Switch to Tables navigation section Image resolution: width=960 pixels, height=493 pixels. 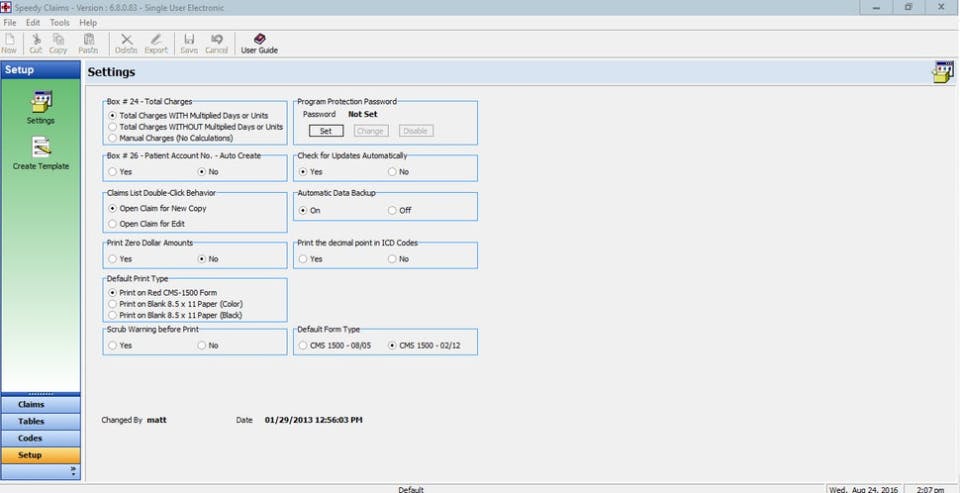coord(40,421)
